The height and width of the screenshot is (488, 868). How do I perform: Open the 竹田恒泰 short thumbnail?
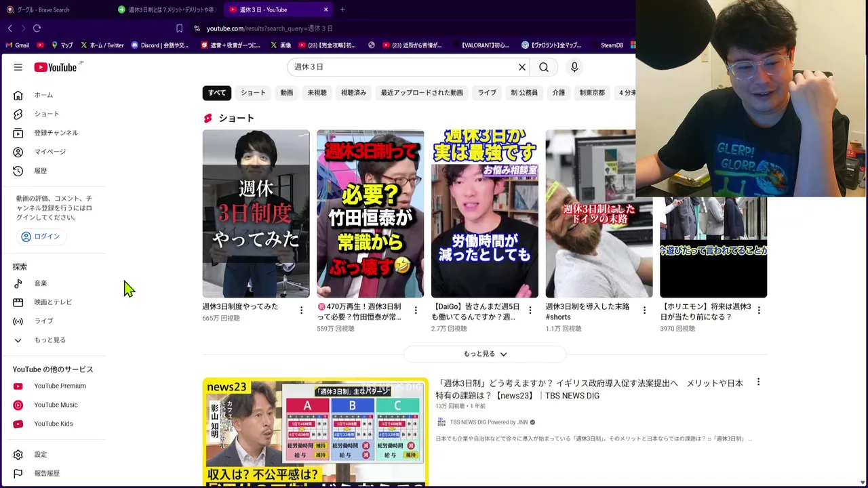(370, 213)
